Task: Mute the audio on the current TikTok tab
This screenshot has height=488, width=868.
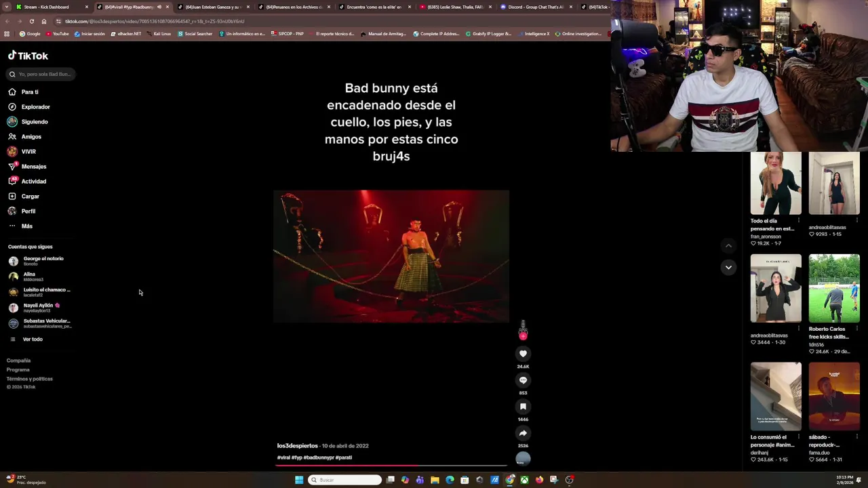Action: [x=159, y=7]
